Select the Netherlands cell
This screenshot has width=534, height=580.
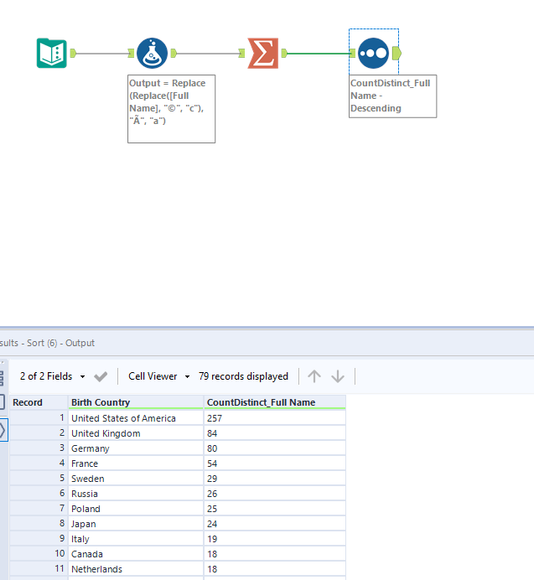coord(136,569)
